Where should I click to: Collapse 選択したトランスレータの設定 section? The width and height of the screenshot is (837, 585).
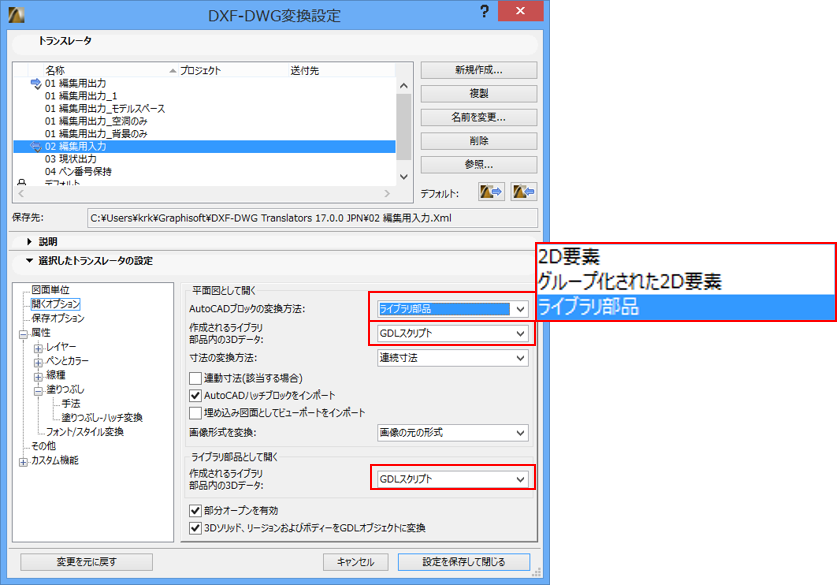pos(29,261)
